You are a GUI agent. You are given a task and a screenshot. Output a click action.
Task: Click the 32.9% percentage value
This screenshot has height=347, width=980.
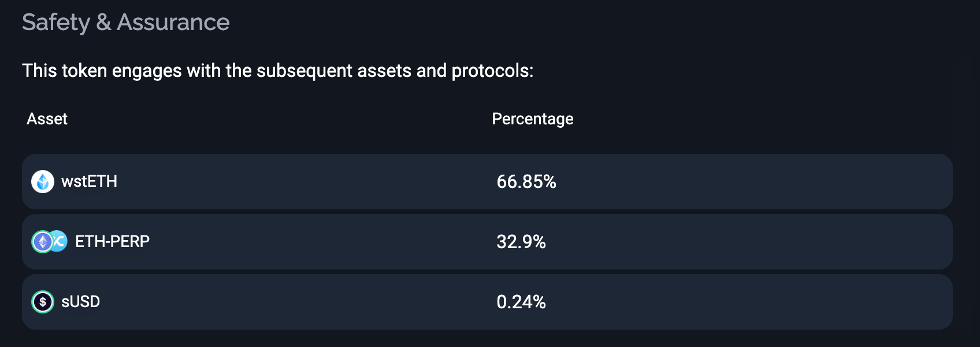[521, 242]
